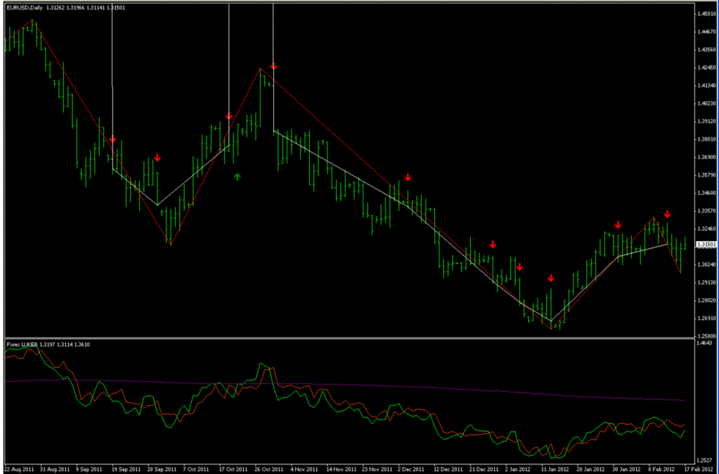The image size is (719, 474).
Task: Click the 19 Sep 2011 date label
Action: [x=125, y=469]
